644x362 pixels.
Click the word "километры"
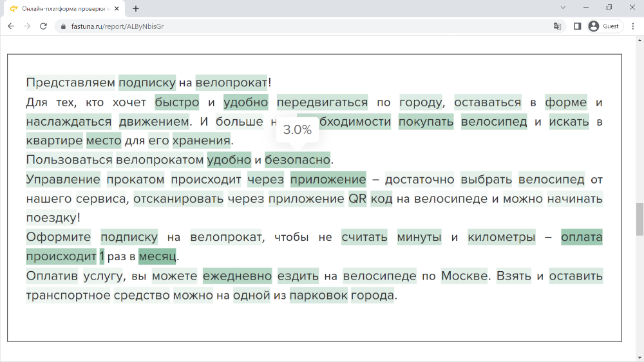[x=502, y=237]
